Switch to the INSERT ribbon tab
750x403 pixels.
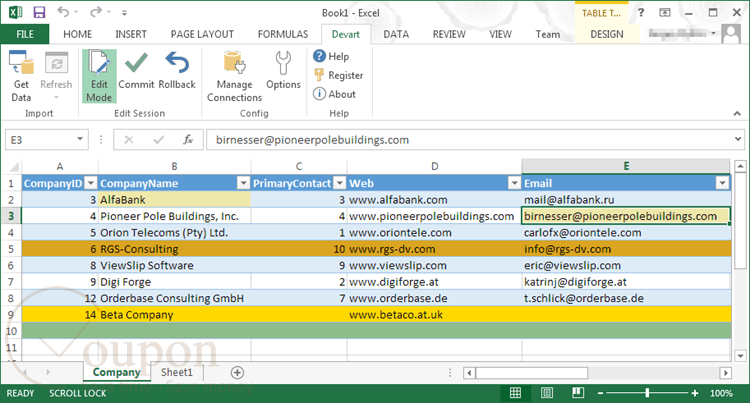coord(131,34)
